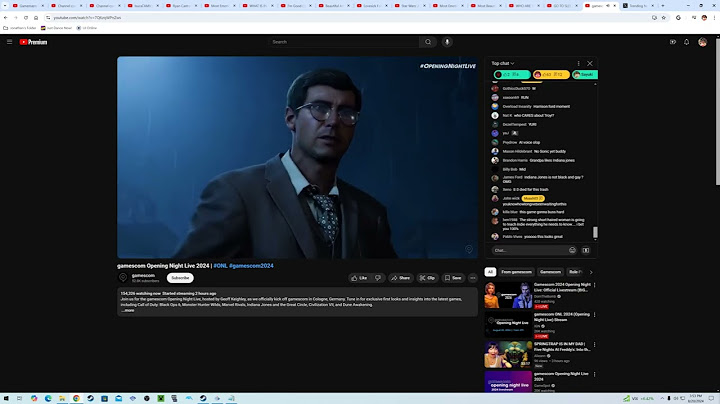Open the Minecraft icon on the taskbar

point(161,398)
